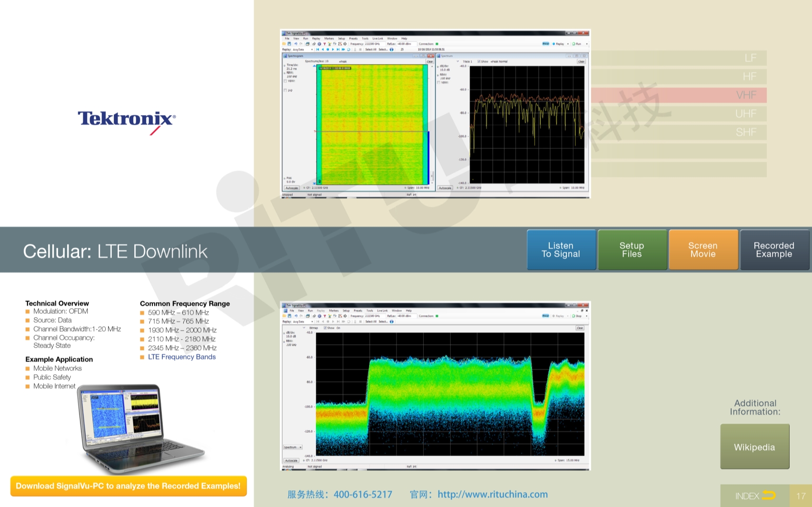Play the Screen Movie
The height and width of the screenshot is (507, 812).
click(x=703, y=250)
